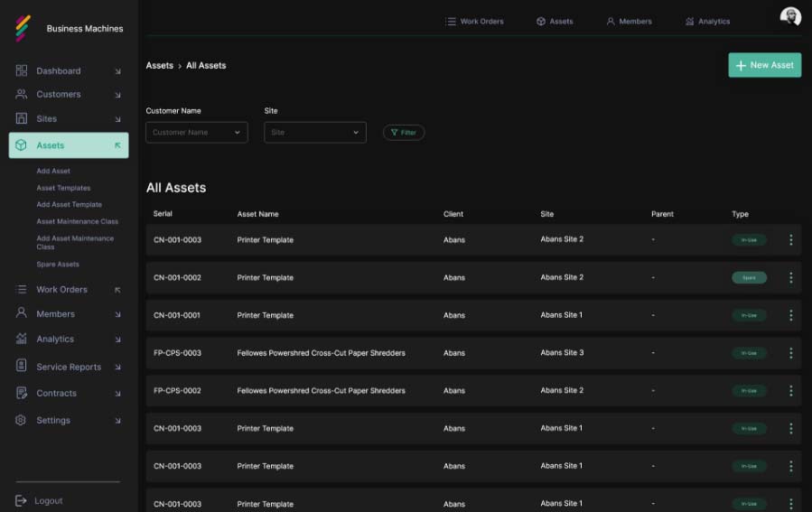Open Spare Assets submenu item
The height and width of the screenshot is (512, 812).
pos(58,264)
